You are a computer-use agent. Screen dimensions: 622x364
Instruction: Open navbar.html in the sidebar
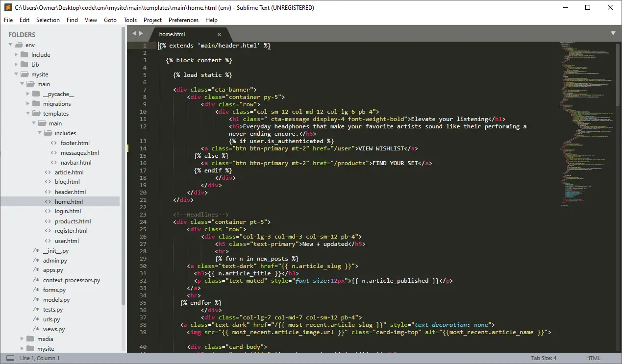click(x=76, y=163)
